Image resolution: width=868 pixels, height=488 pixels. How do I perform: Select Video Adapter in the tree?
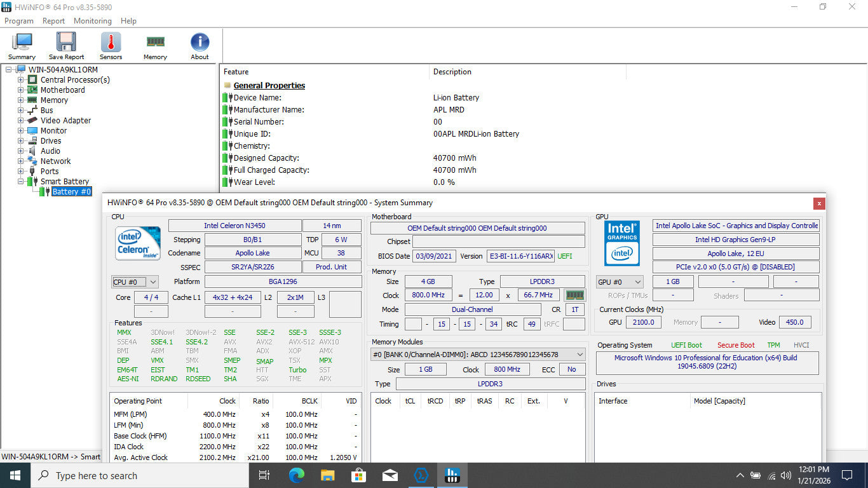[x=65, y=121]
